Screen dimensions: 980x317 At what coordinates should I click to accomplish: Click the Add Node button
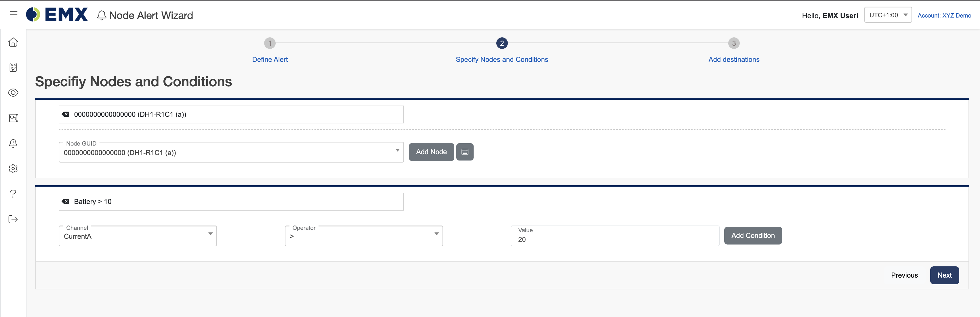click(431, 152)
